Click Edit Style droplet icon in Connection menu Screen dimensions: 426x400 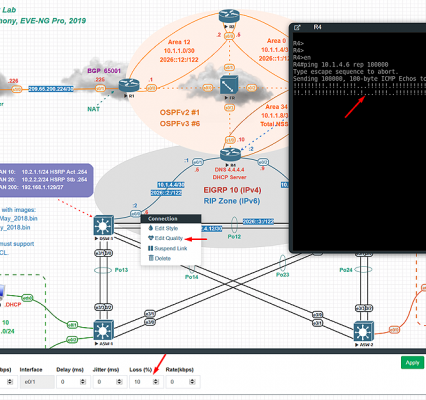tap(150, 228)
